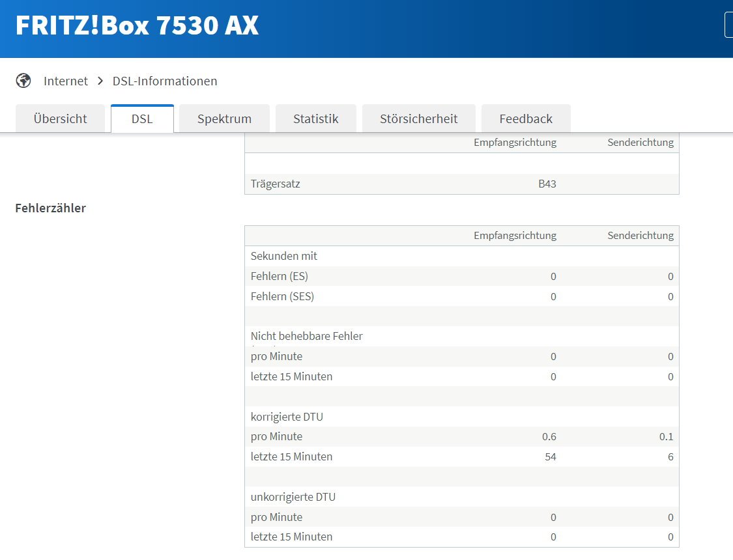Click Empfangsrichtung header in Fehlerzähler table
The height and width of the screenshot is (560, 733).
point(515,236)
